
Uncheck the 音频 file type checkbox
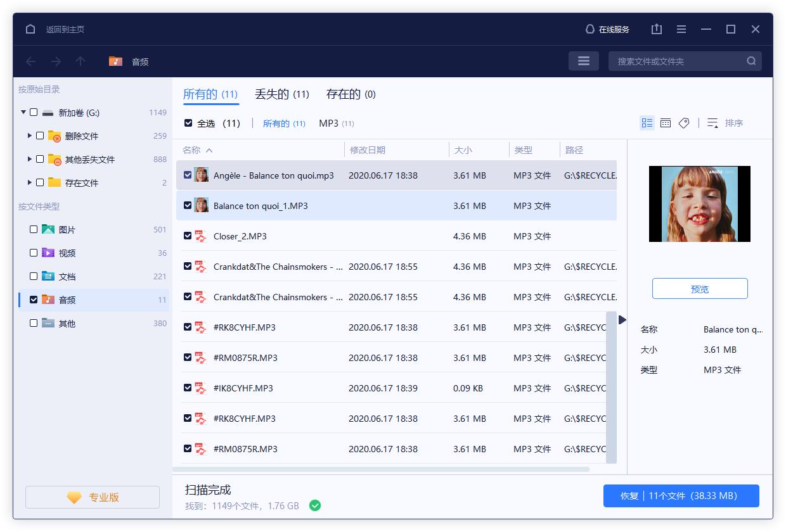point(34,300)
